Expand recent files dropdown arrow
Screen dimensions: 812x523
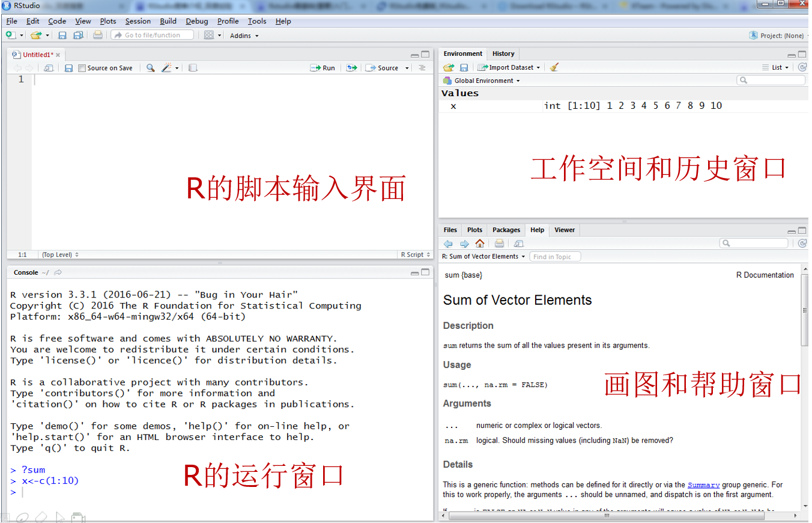(x=47, y=35)
